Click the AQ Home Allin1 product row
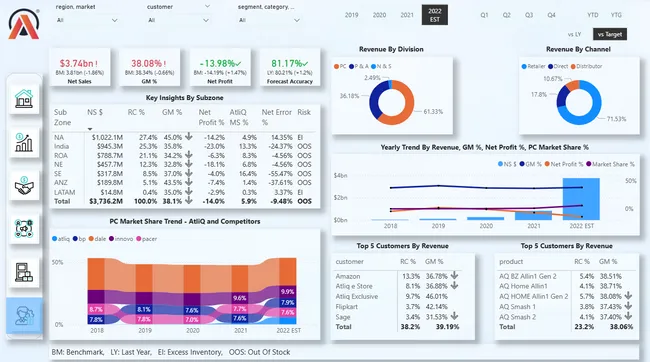Screen dimensions: 650x362 [x=566, y=286]
